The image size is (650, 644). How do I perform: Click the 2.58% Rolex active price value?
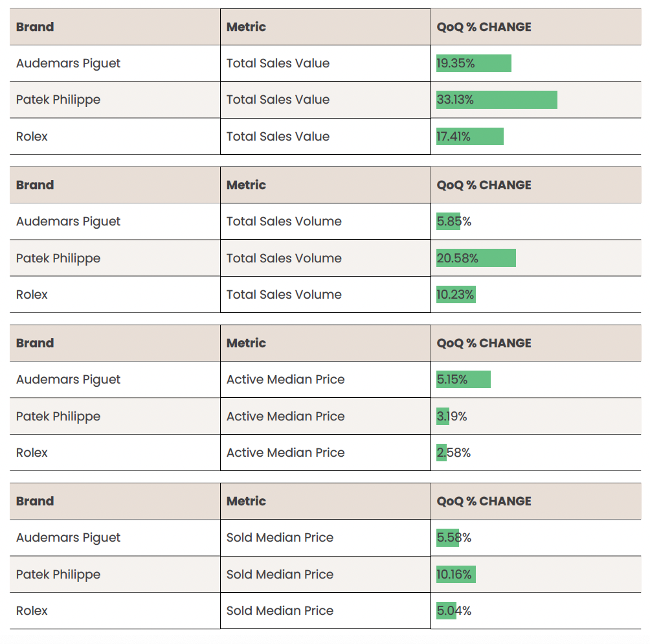(453, 453)
